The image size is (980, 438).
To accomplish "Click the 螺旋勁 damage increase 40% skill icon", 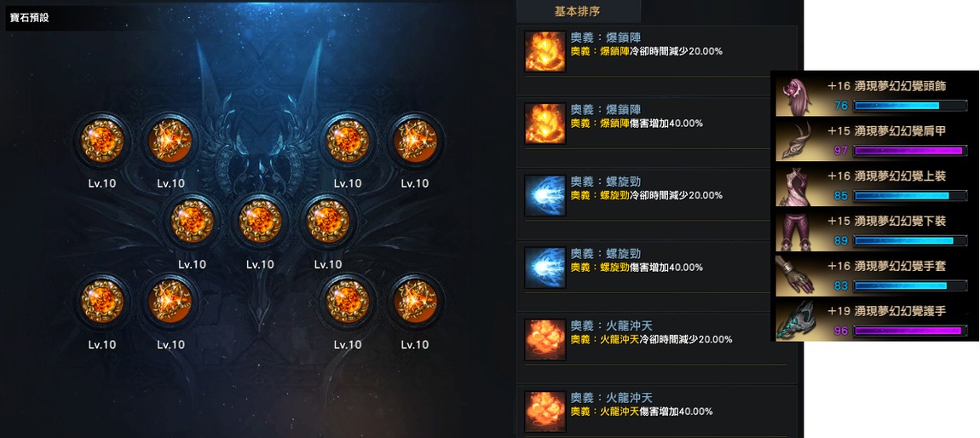I will click(545, 268).
